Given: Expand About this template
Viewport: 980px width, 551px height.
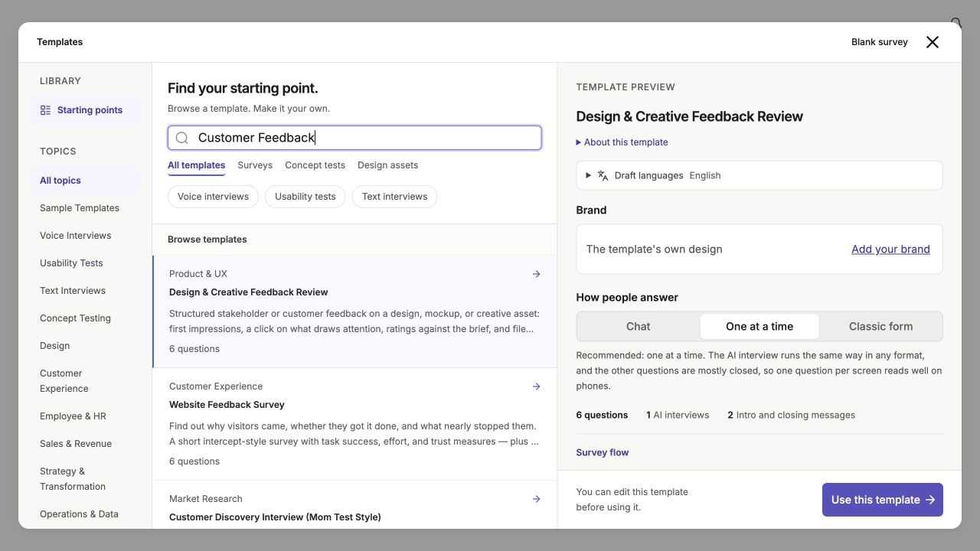Looking at the screenshot, I should tap(622, 142).
